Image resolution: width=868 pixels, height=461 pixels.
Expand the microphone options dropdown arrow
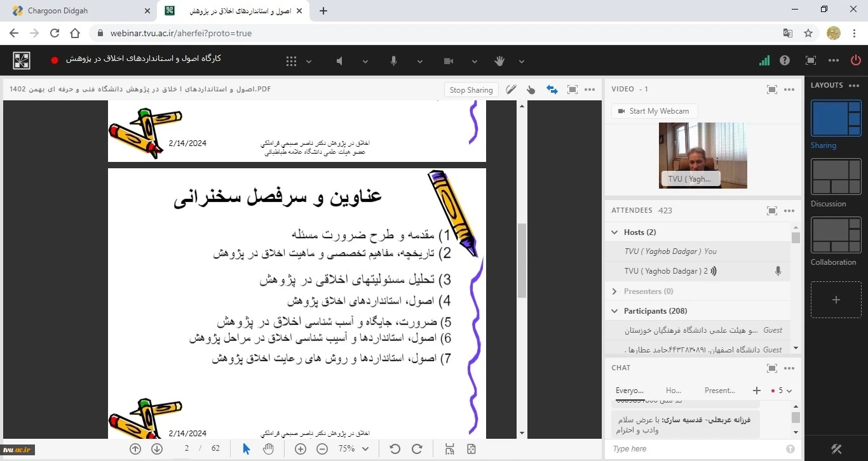pos(420,62)
